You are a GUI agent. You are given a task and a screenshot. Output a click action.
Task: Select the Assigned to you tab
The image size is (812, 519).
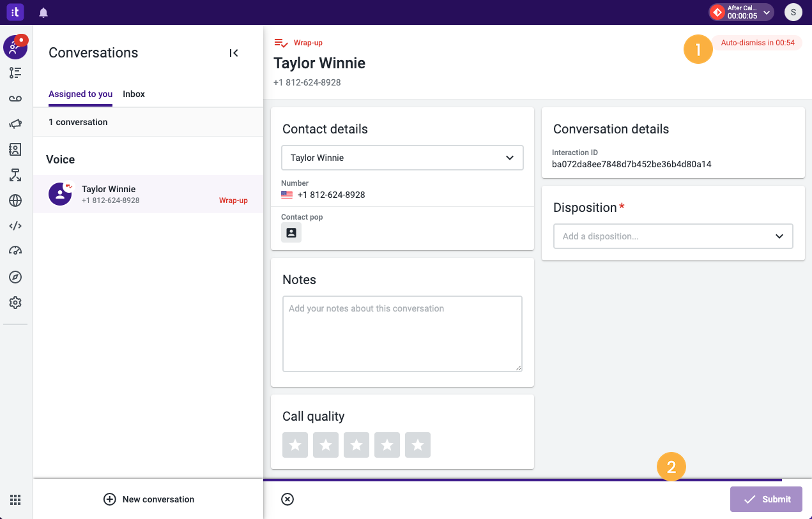(80, 94)
